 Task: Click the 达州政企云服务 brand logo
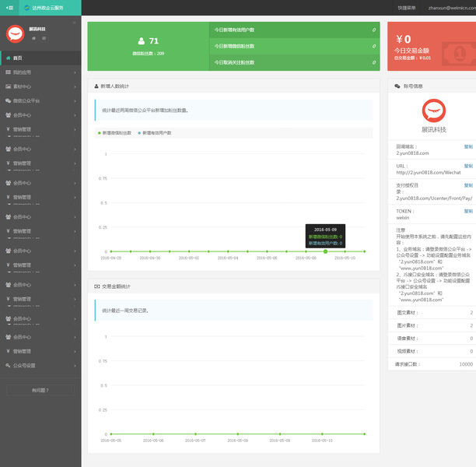(x=44, y=8)
